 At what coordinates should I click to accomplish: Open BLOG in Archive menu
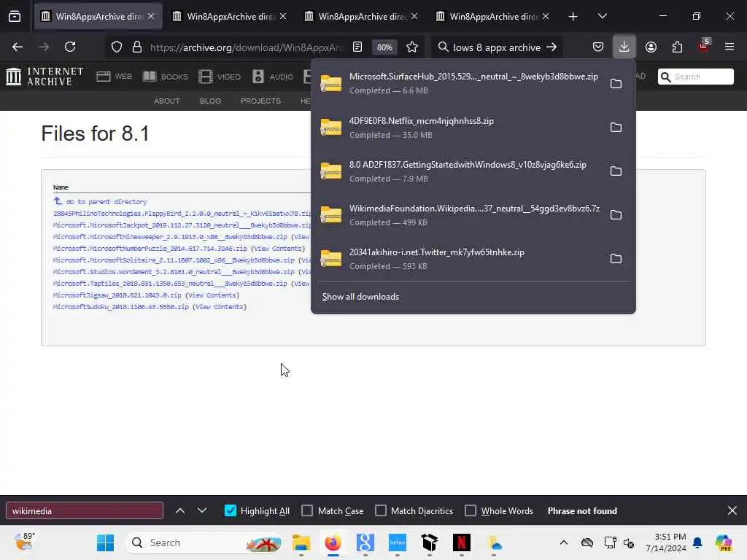[210, 101]
